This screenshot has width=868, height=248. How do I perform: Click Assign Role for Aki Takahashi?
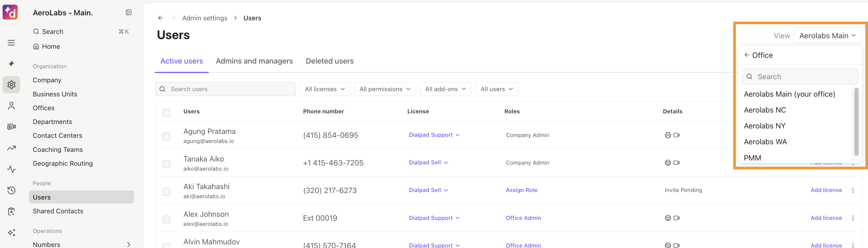pos(521,190)
